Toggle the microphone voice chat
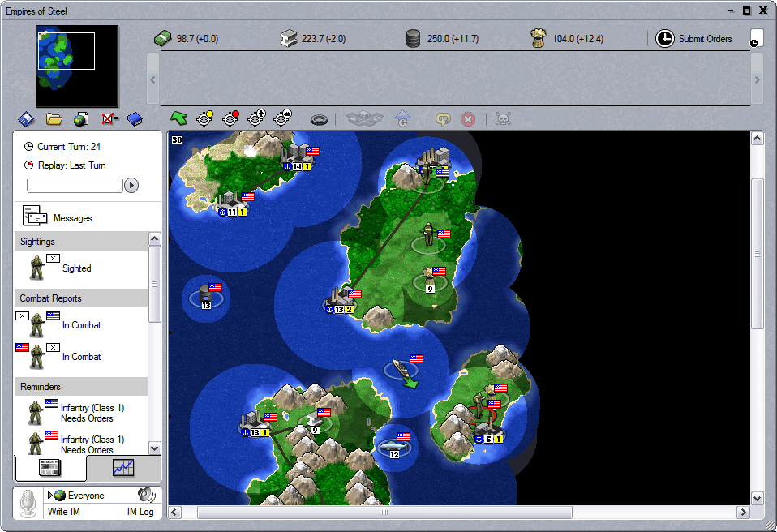Viewport: 777px width, 532px height. [x=29, y=504]
